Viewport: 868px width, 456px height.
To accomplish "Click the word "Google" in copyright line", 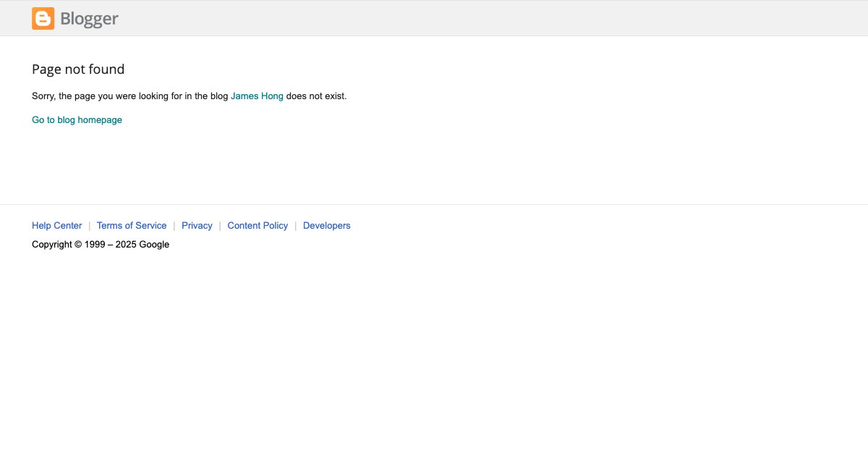I will [154, 245].
